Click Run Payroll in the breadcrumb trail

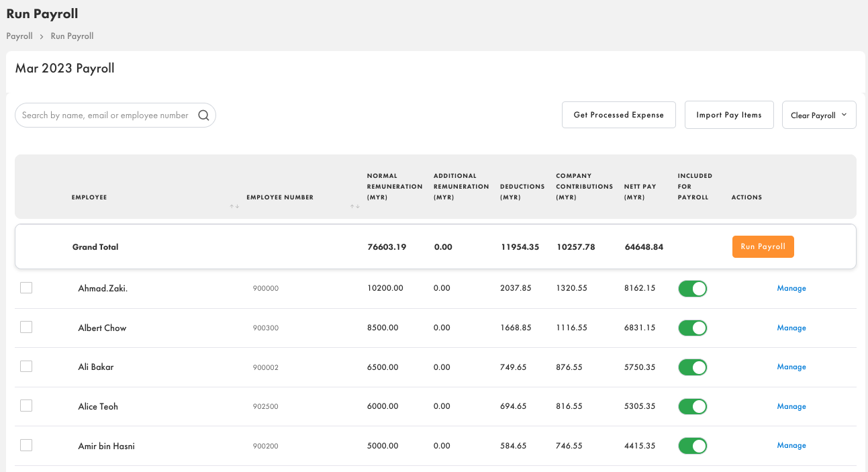coord(72,36)
